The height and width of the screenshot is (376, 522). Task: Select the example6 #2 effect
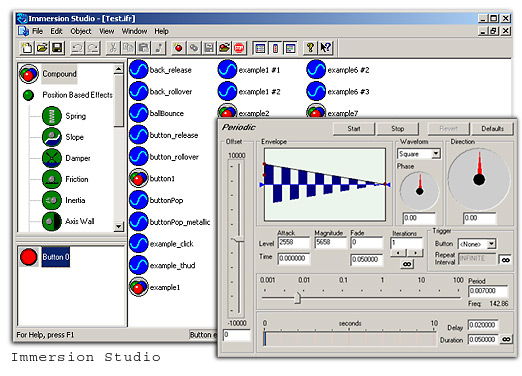tap(348, 70)
